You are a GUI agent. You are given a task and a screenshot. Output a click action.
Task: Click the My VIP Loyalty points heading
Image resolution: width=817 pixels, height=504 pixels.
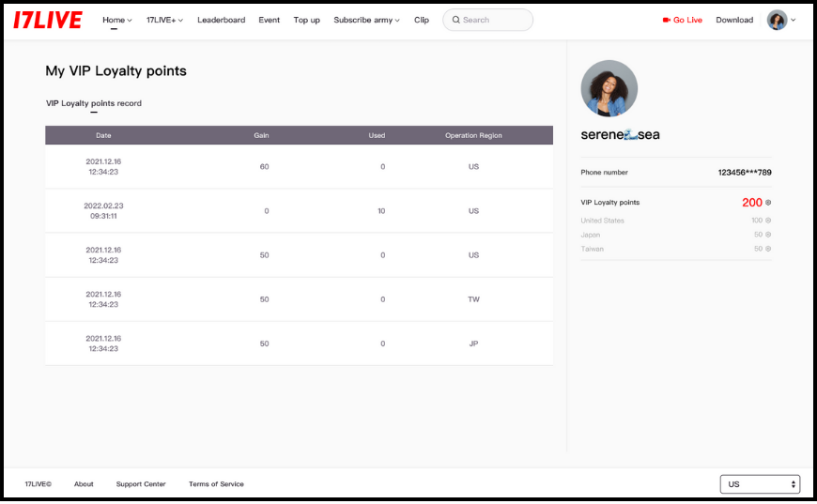point(116,70)
